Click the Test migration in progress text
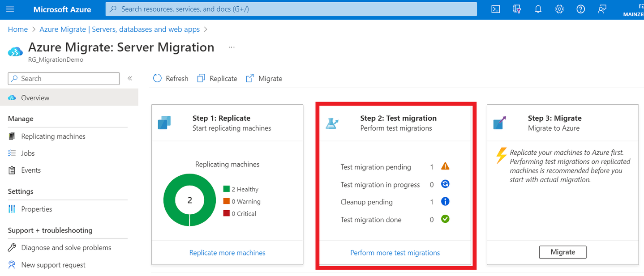Image resolution: width=644 pixels, height=276 pixels. coord(380,184)
